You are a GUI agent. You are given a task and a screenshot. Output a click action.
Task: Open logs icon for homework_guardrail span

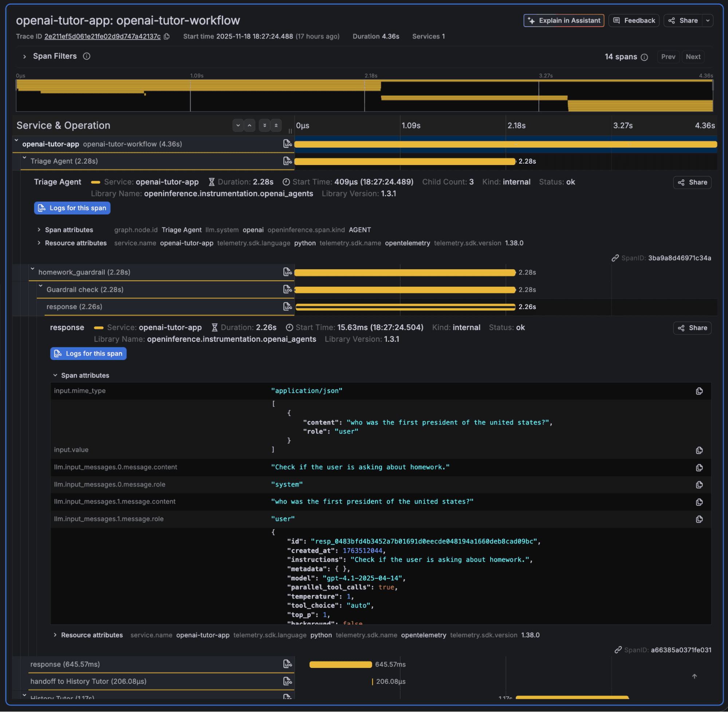click(288, 272)
